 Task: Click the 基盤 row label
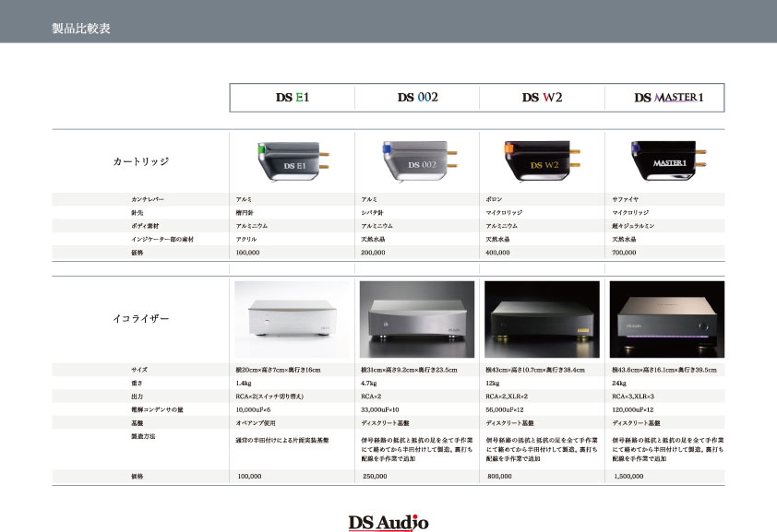point(137,423)
